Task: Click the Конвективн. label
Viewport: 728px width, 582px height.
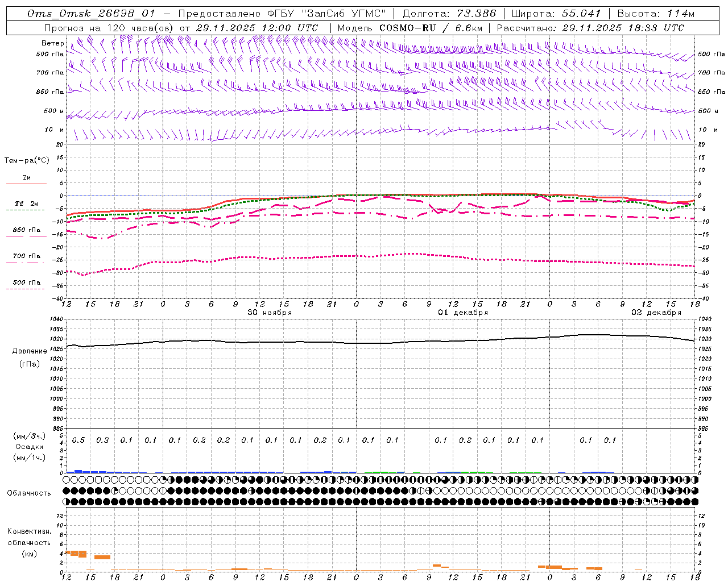Action: [30, 531]
